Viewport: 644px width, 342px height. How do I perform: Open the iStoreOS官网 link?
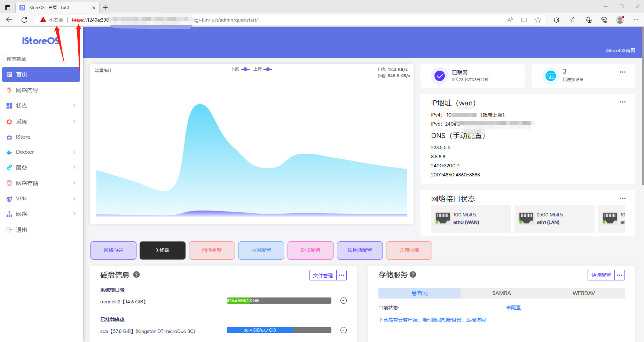620,50
